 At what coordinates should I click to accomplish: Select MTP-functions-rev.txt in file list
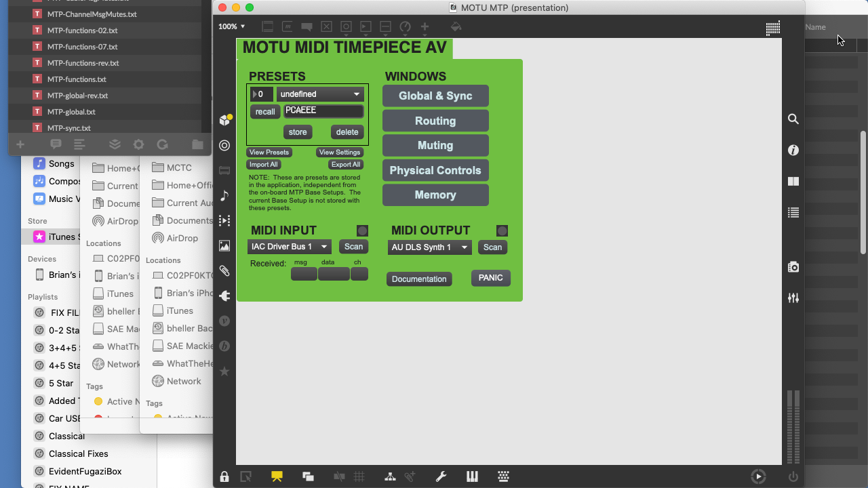83,63
